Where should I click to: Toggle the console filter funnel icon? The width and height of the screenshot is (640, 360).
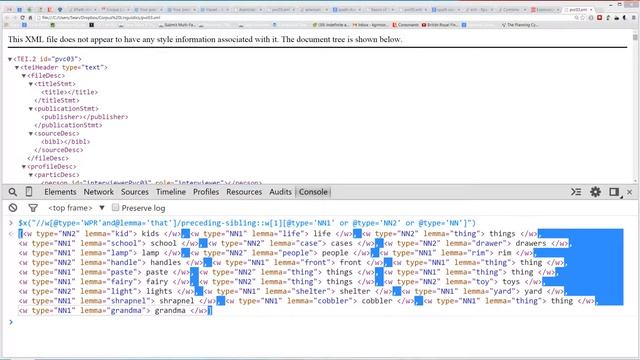pos(33,208)
